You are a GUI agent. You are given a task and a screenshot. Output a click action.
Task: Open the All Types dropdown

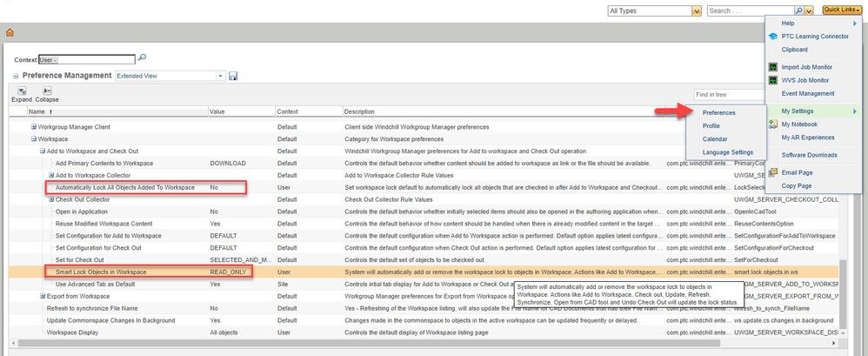click(x=696, y=10)
